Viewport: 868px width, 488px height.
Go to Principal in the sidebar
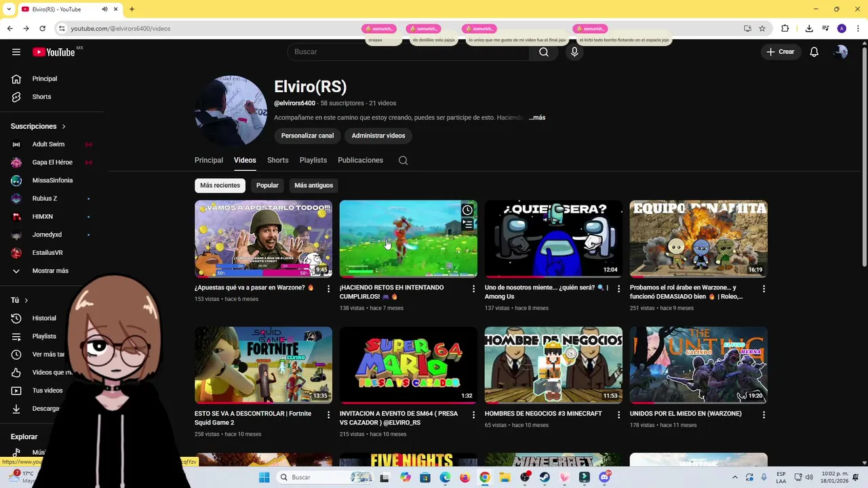point(45,79)
